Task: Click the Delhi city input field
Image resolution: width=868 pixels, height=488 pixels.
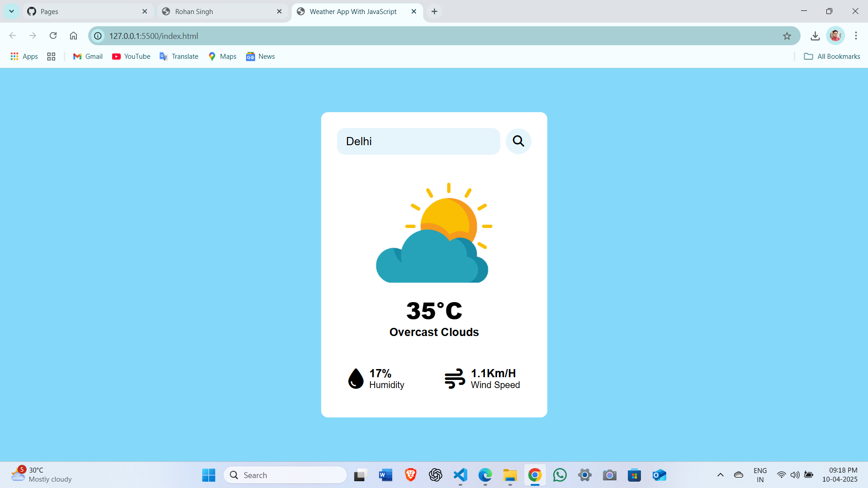Action: point(418,141)
